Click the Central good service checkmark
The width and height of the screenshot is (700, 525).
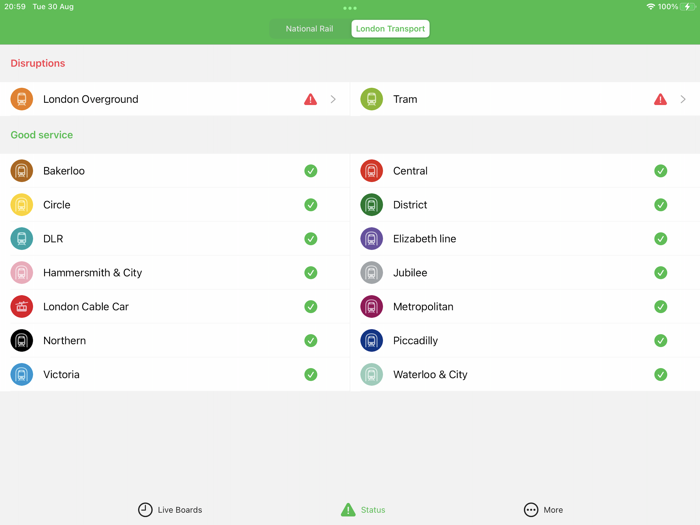pos(661,171)
